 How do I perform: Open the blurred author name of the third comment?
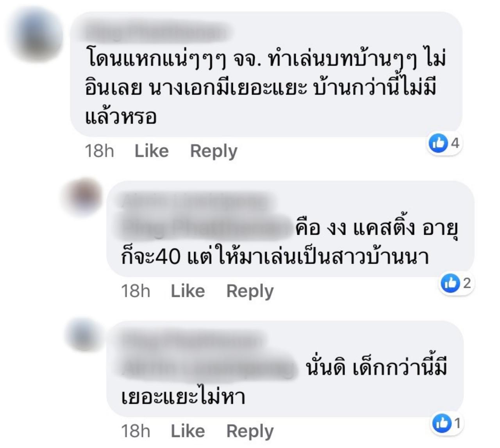(191, 341)
